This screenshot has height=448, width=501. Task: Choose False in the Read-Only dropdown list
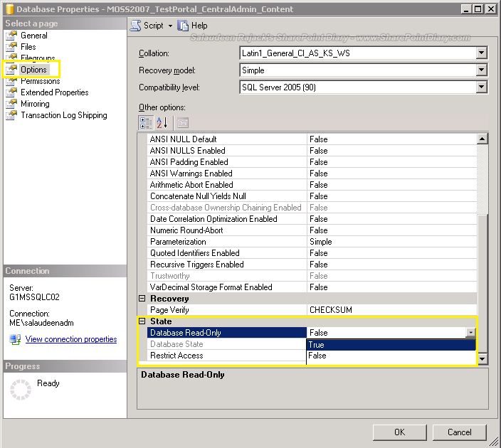coord(391,356)
